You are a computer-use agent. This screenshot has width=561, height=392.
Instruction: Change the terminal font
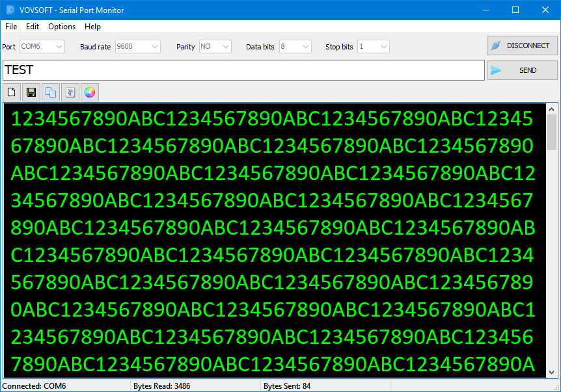(x=70, y=92)
